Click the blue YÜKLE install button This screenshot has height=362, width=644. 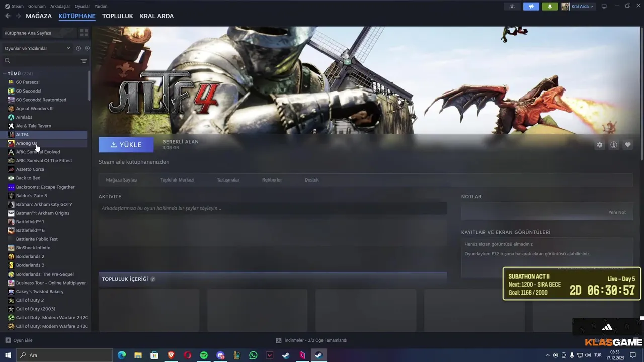[x=126, y=145]
